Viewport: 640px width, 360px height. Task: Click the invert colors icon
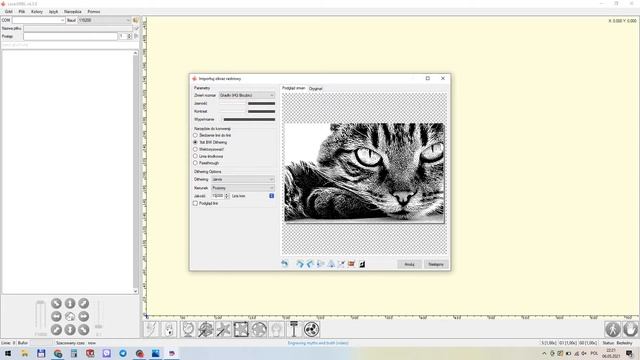362,264
